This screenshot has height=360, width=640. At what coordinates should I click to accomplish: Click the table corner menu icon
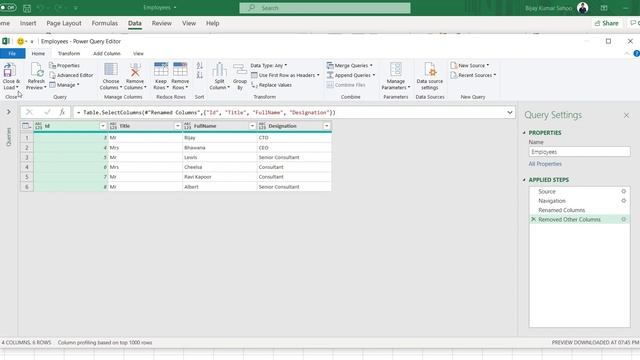pos(27,126)
